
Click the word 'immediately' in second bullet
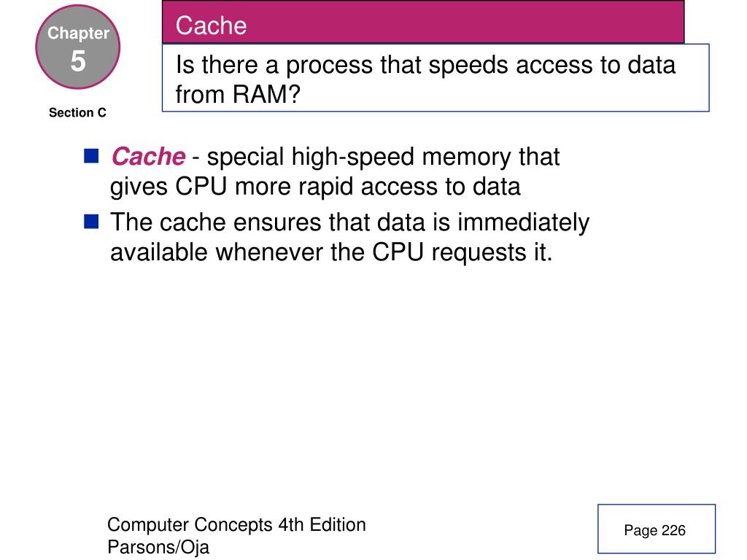524,223
